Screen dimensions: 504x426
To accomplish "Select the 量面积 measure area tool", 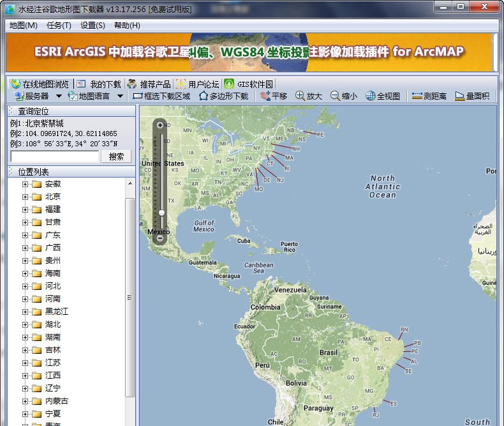I will click(x=472, y=96).
